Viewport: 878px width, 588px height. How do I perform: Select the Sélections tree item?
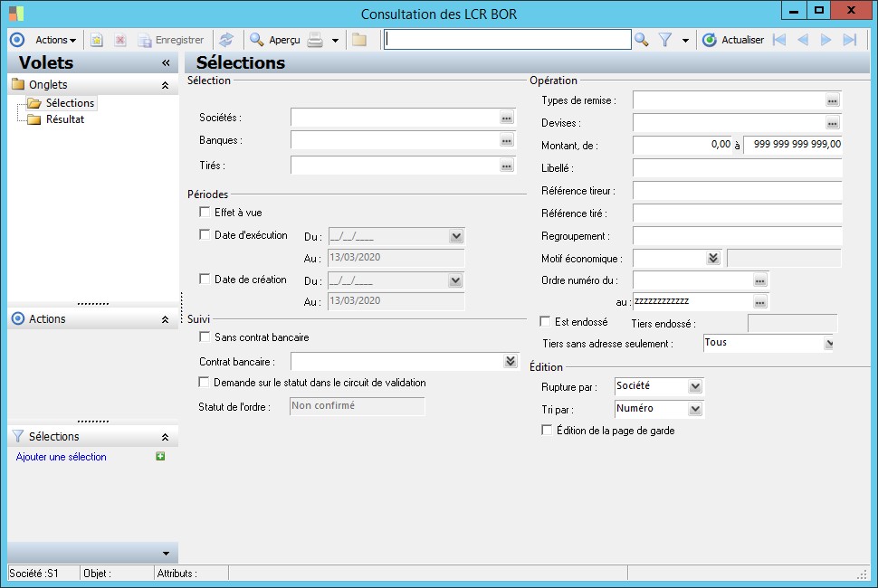point(70,103)
